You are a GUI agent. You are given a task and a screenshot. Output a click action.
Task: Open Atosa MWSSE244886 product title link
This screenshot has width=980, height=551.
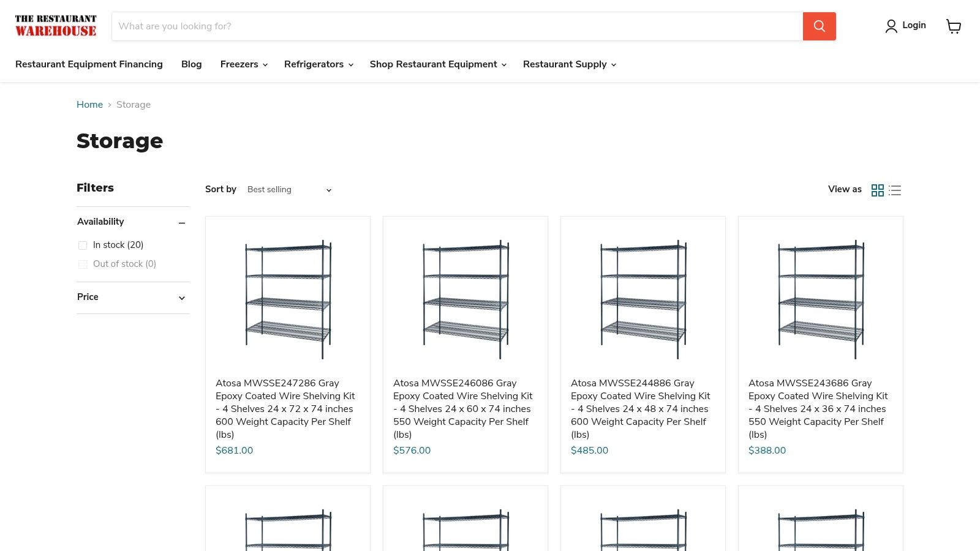(x=641, y=409)
